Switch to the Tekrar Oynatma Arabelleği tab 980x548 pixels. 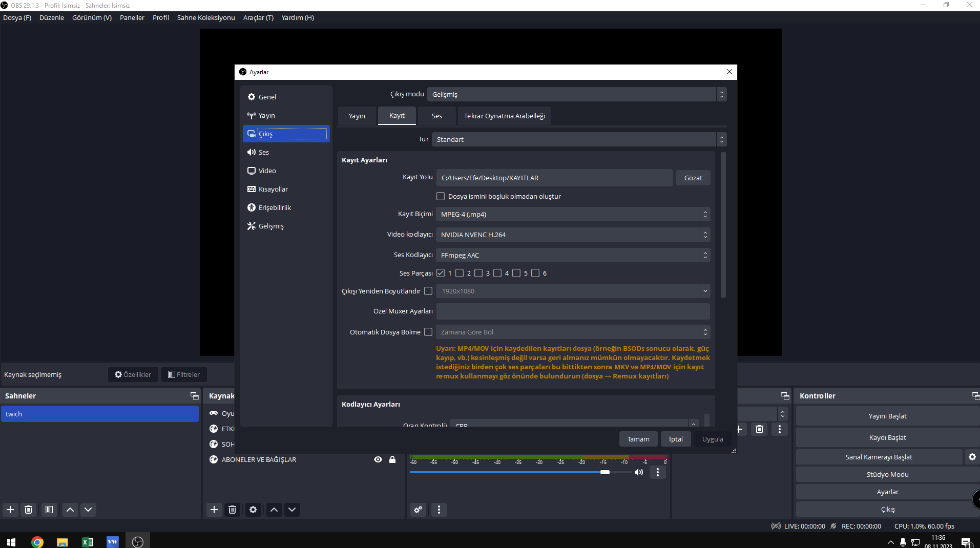(504, 116)
